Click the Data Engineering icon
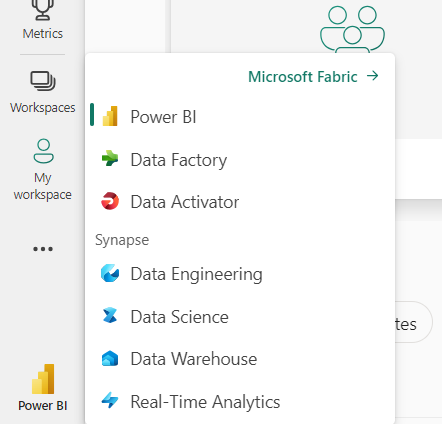 point(110,273)
